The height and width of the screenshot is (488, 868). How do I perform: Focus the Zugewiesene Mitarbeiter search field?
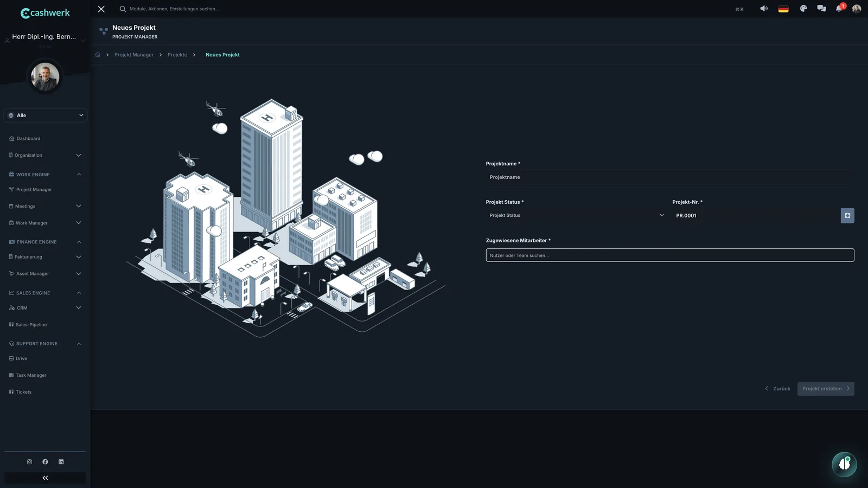(670, 255)
